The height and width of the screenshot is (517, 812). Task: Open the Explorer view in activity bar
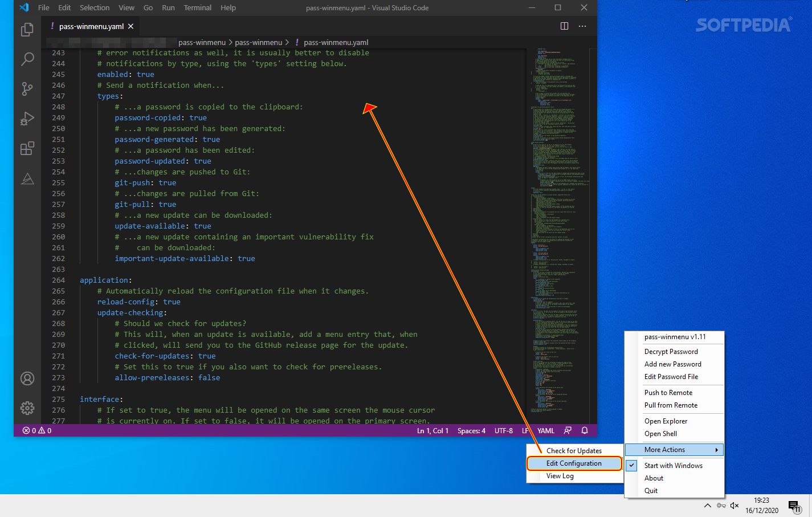coord(27,30)
